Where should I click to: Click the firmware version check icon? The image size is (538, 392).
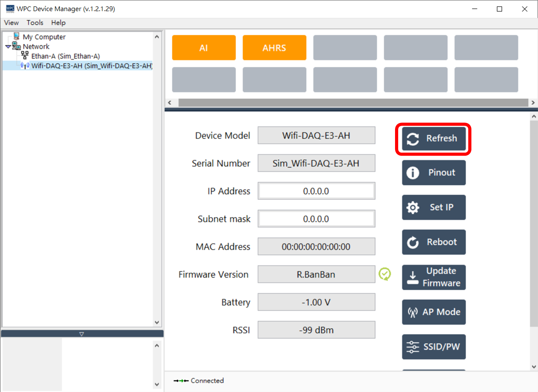pos(385,274)
